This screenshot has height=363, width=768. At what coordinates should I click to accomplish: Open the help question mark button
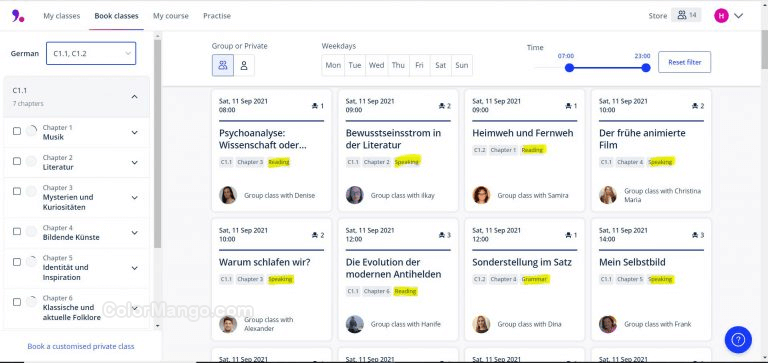coord(738,339)
